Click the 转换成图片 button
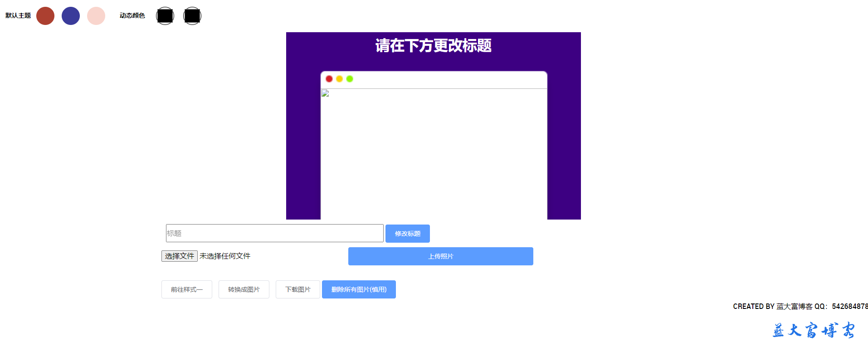 pyautogui.click(x=244, y=289)
